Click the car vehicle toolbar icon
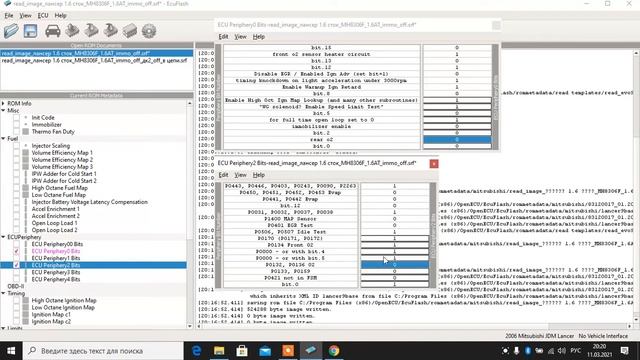The width and height of the screenshot is (640, 360). point(53,31)
